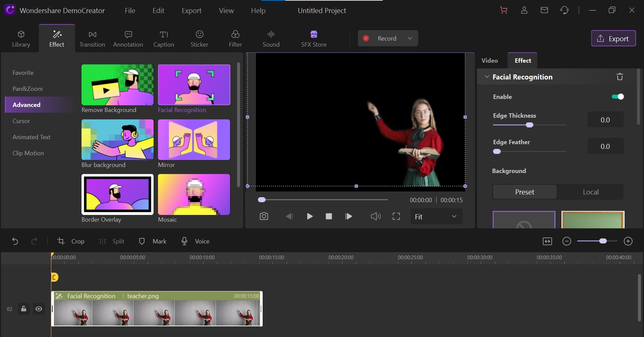Click the preview playback progress handle

(x=262, y=200)
